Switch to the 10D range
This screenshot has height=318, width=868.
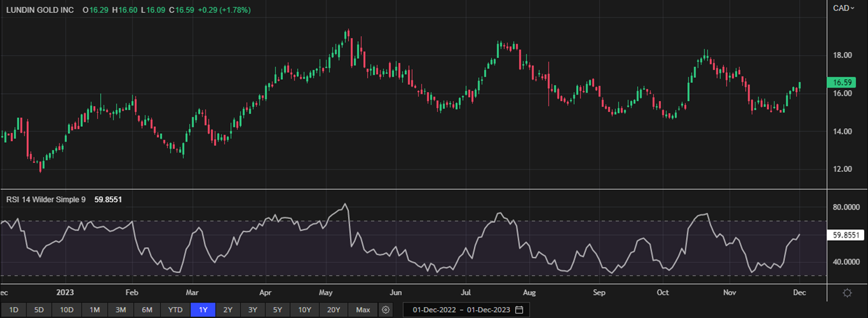[67, 310]
